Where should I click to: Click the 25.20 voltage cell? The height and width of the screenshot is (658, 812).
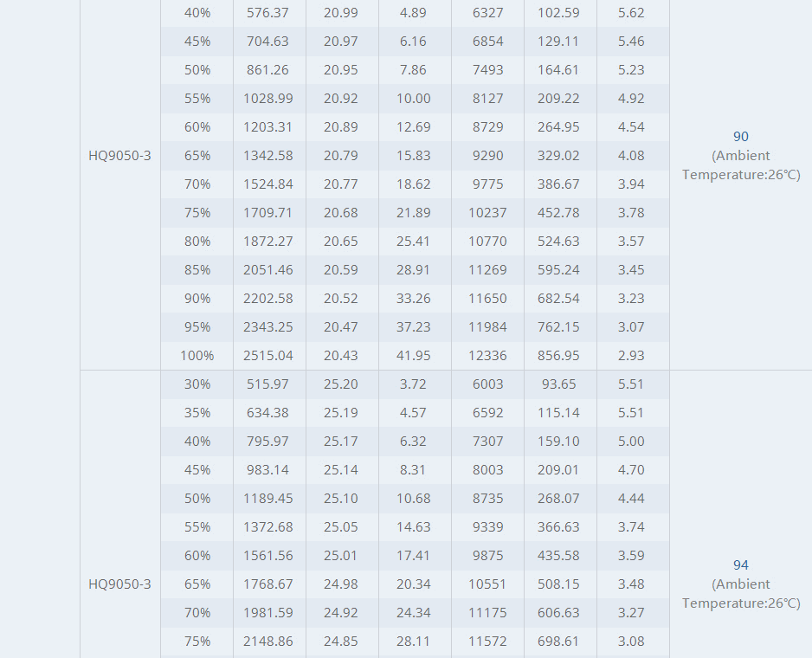[341, 384]
